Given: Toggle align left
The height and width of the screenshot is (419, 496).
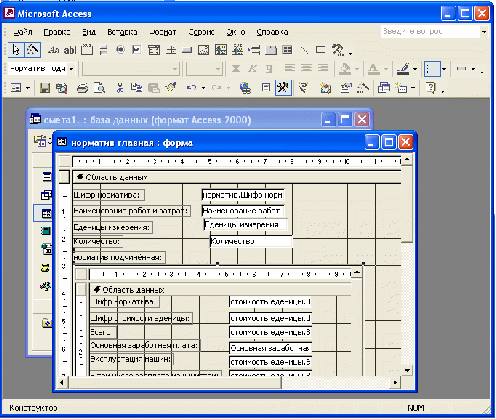Looking at the screenshot, I should click(x=290, y=69).
